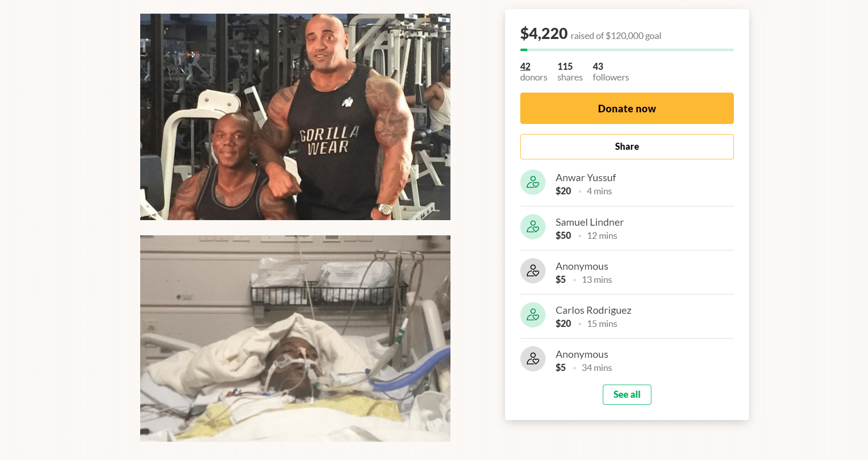The height and width of the screenshot is (460, 868).
Task: Click the 115 shares count
Action: [x=570, y=72]
